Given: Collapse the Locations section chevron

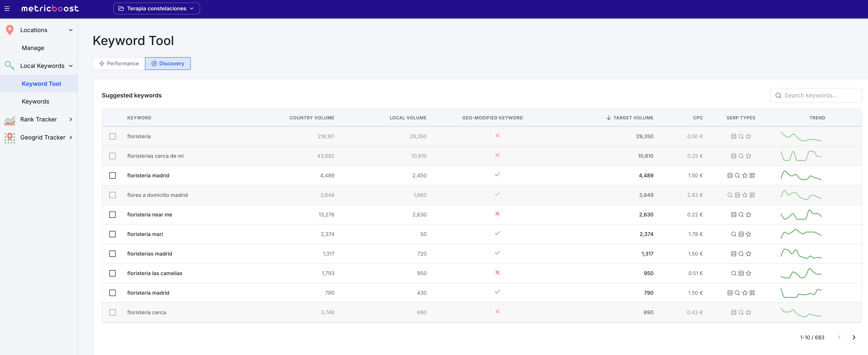Looking at the screenshot, I should pos(71,30).
